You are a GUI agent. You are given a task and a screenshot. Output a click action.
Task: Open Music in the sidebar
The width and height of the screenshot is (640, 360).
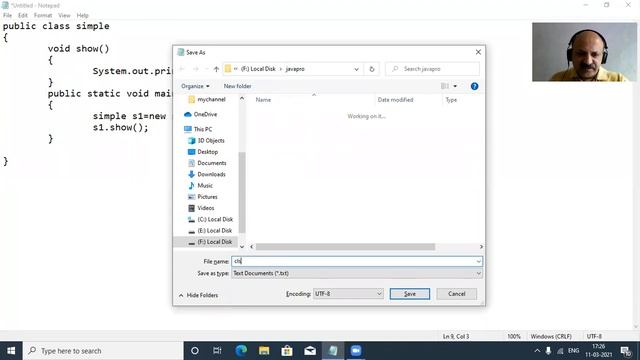point(200,185)
